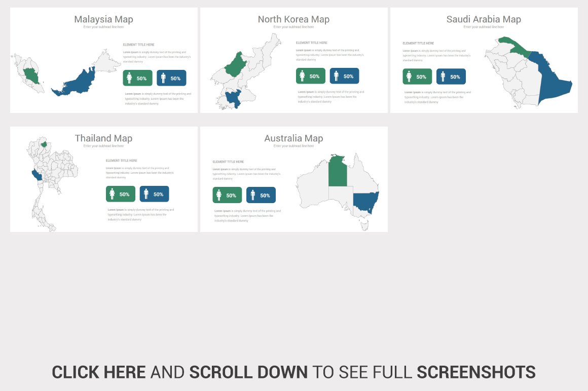Click the green 50% badge on Thailand slide
The height and width of the screenshot is (391, 588).
120,193
